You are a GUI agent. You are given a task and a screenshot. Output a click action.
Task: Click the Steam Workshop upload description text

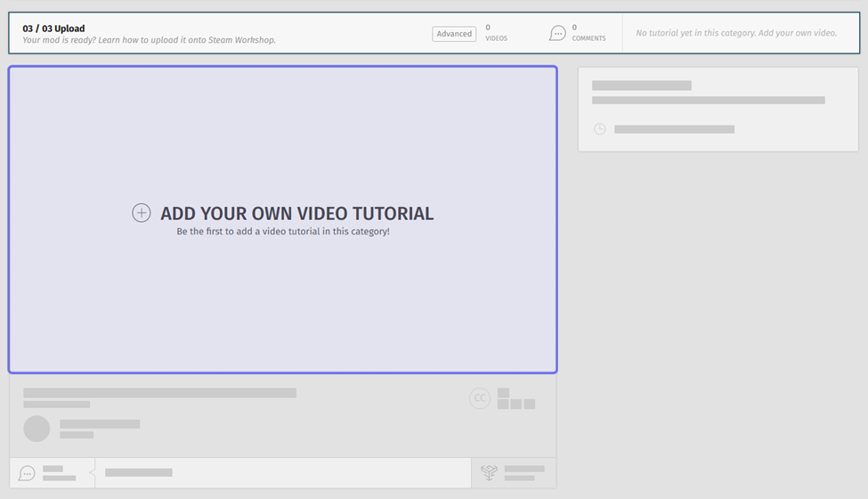[149, 40]
